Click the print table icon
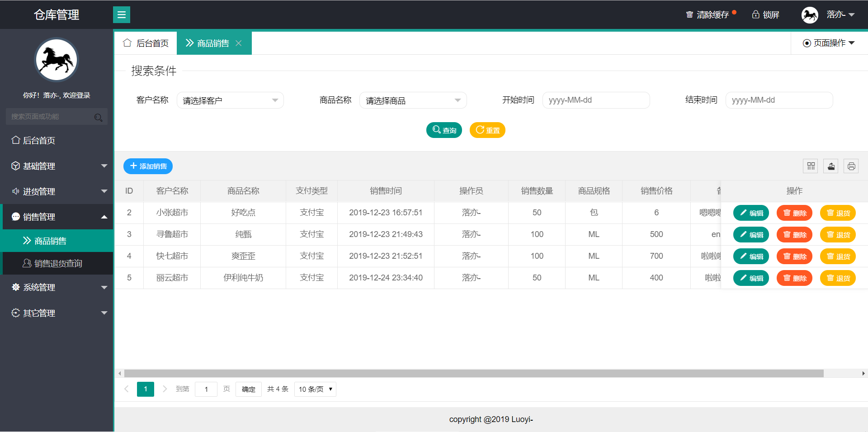Viewport: 868px width, 432px height. pos(851,166)
